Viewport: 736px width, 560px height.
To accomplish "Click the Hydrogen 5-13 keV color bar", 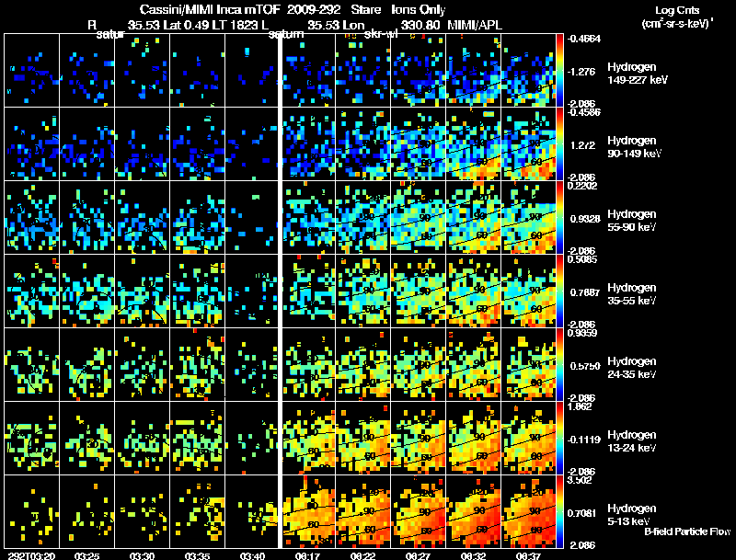I will point(559,511).
